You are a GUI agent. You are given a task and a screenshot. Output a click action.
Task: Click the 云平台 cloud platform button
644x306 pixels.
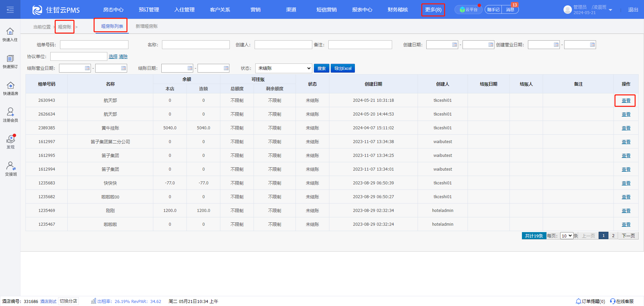[x=468, y=9]
